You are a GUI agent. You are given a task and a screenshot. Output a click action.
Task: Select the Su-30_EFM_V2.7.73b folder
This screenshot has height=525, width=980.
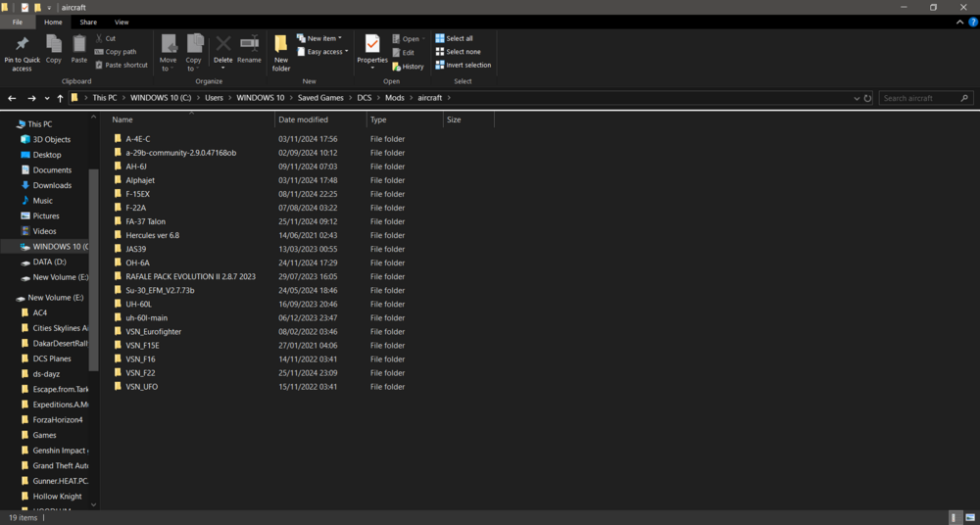pyautogui.click(x=160, y=290)
